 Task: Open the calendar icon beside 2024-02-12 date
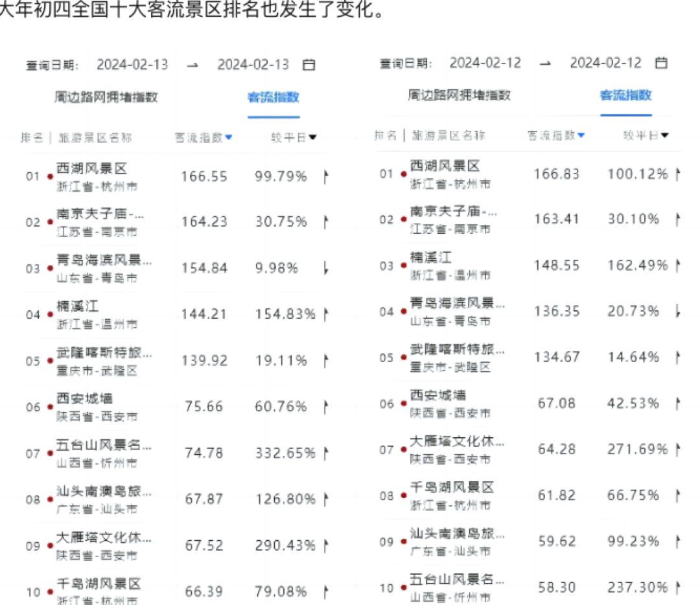(x=661, y=63)
